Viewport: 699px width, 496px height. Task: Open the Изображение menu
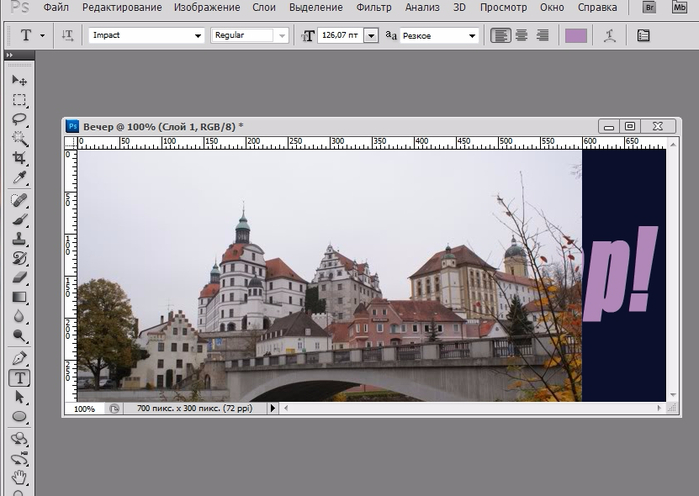coord(206,8)
